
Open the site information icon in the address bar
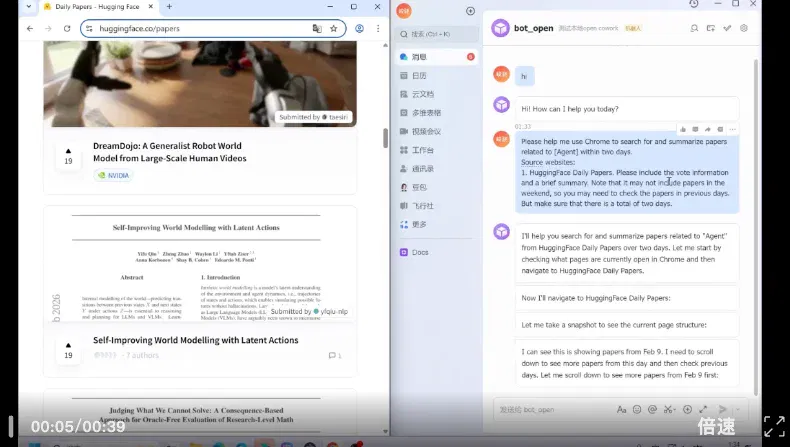[x=89, y=29]
